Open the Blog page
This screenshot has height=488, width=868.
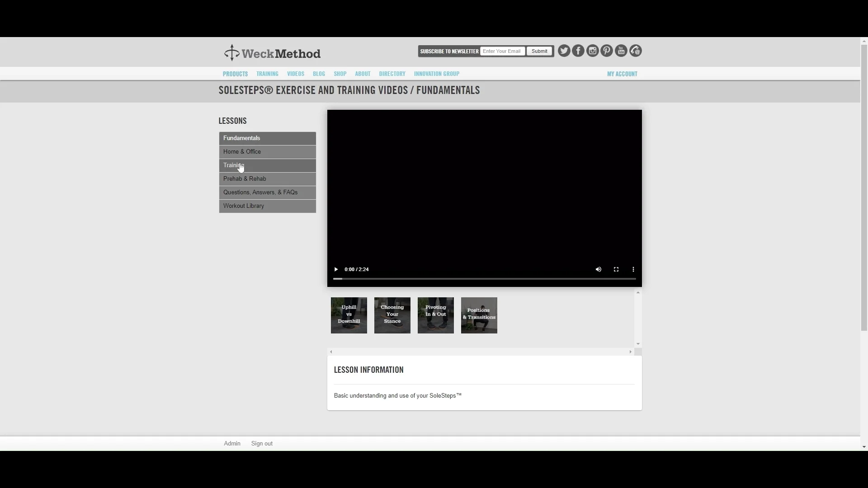[x=319, y=74]
